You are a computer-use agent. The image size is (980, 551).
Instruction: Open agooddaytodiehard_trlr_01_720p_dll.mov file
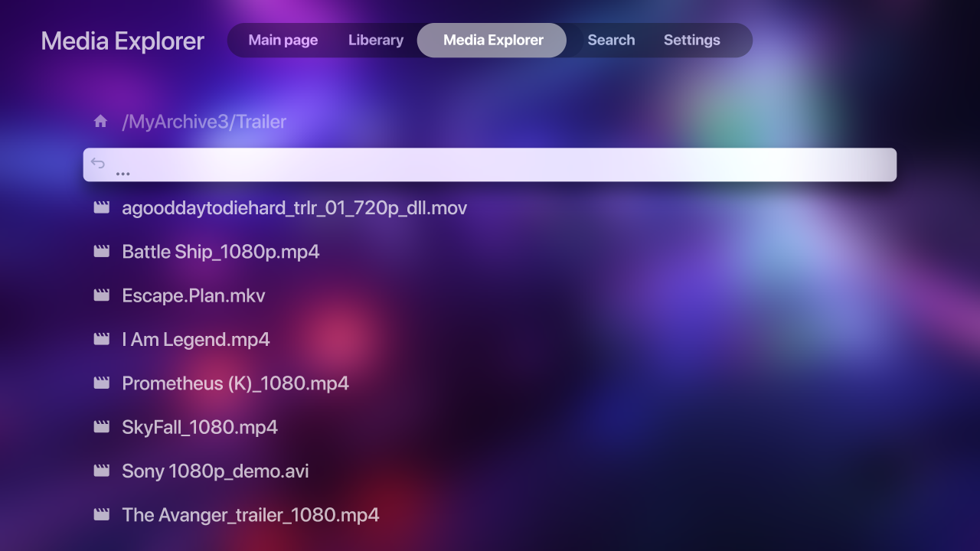click(x=294, y=208)
